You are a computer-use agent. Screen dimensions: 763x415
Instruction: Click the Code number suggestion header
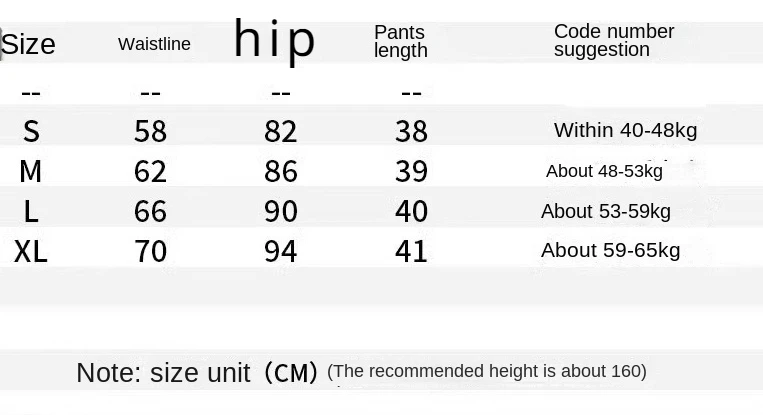click(x=613, y=41)
